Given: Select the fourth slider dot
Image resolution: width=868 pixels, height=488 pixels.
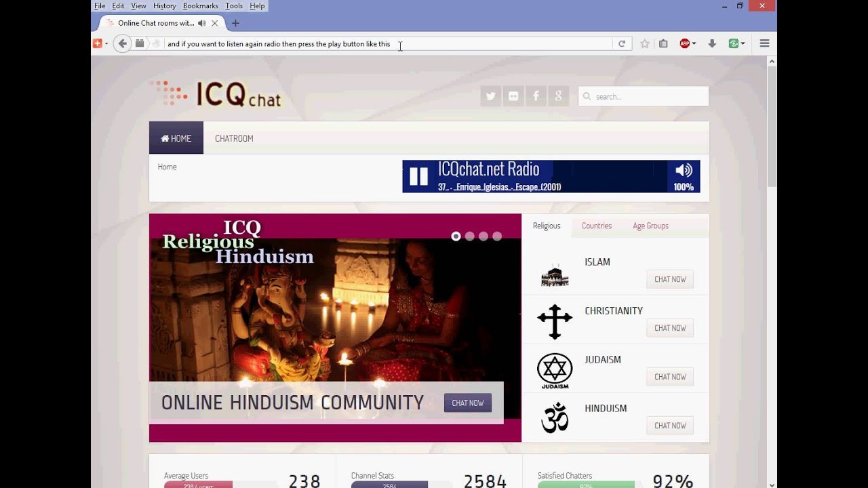Looking at the screenshot, I should coord(497,237).
